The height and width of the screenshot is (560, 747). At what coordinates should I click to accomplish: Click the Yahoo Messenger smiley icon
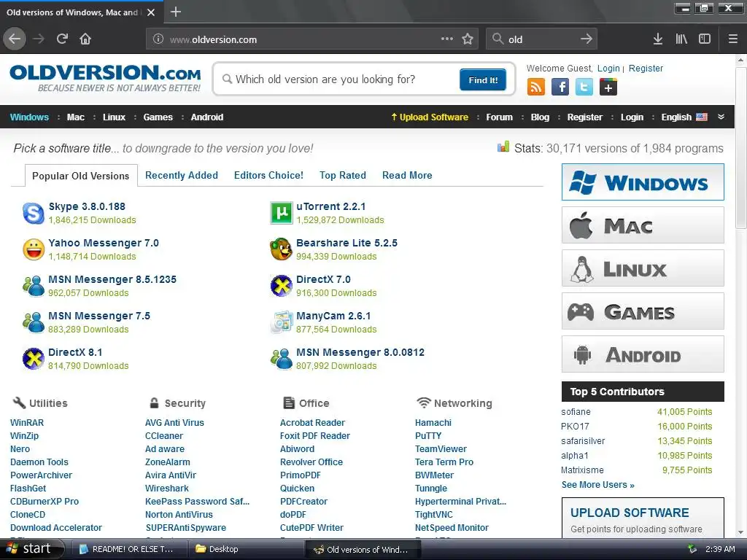click(34, 249)
